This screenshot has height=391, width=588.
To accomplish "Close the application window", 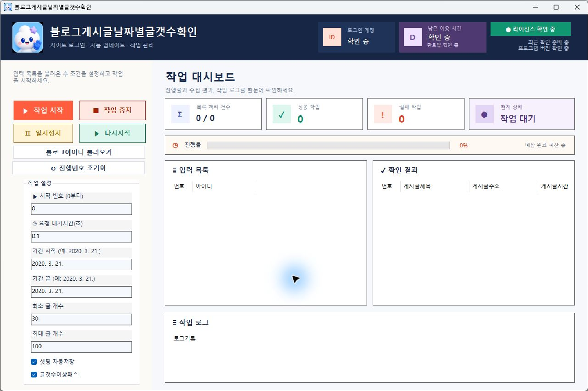I will pos(577,7).
